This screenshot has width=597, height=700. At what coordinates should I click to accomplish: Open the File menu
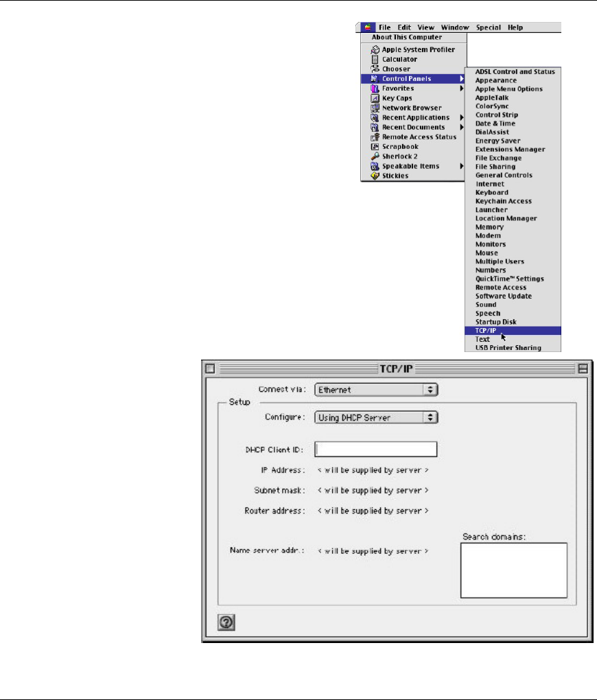[384, 27]
